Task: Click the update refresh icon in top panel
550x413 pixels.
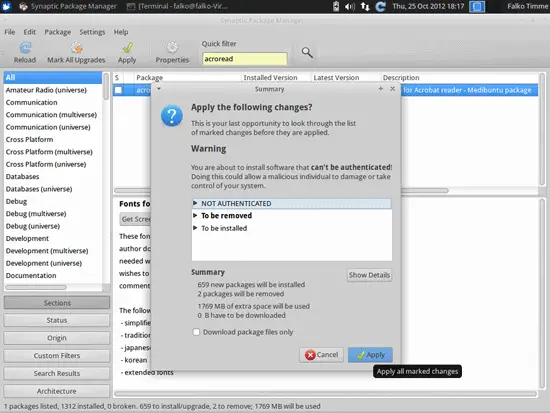Action: pyautogui.click(x=381, y=6)
